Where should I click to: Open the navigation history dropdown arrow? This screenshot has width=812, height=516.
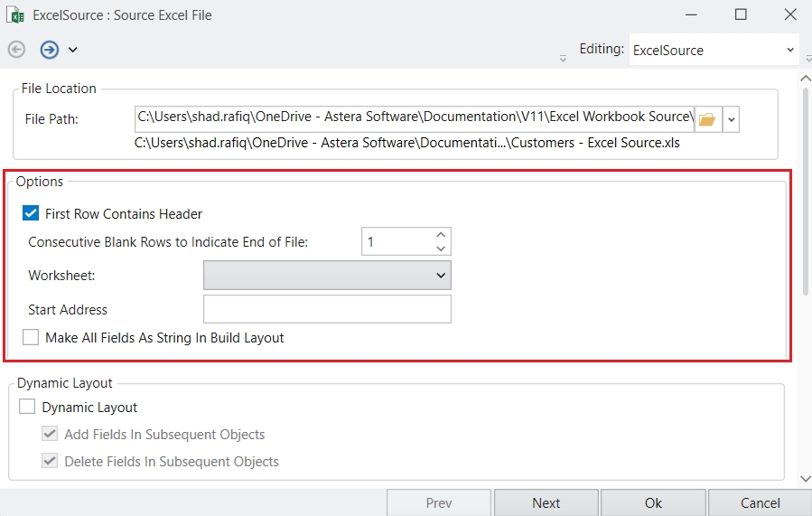point(72,50)
